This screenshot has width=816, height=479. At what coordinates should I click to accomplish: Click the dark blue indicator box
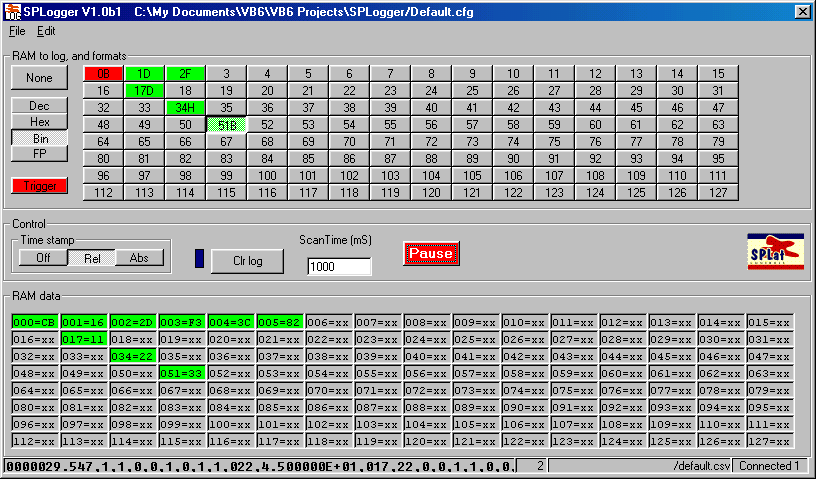(198, 256)
